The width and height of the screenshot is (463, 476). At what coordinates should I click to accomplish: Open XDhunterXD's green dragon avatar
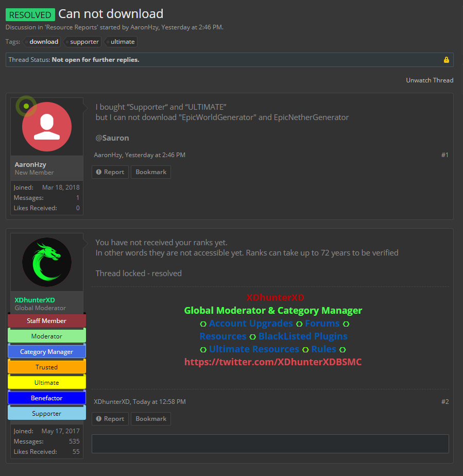(x=47, y=262)
